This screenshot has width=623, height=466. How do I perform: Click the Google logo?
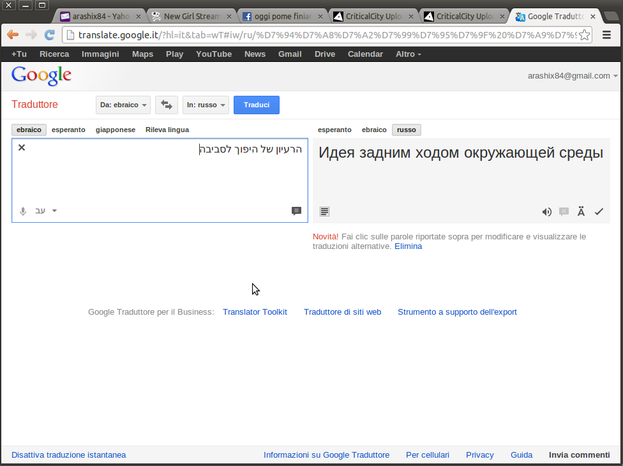(41, 75)
